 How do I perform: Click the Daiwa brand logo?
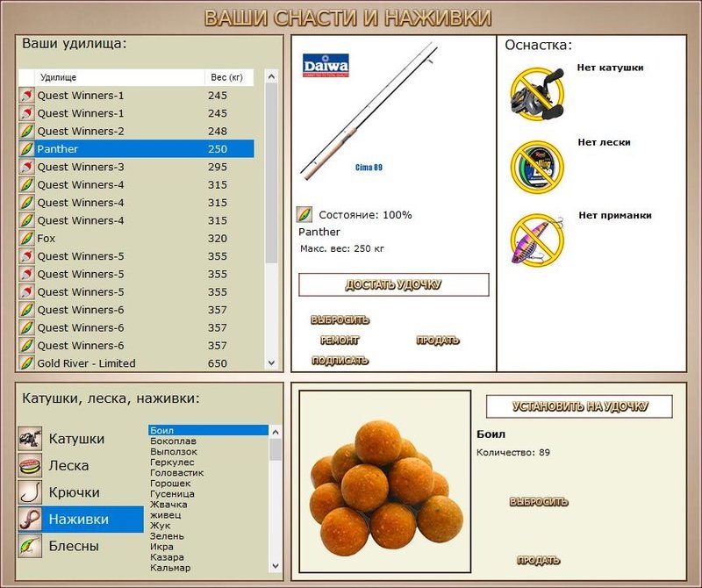pos(326,66)
